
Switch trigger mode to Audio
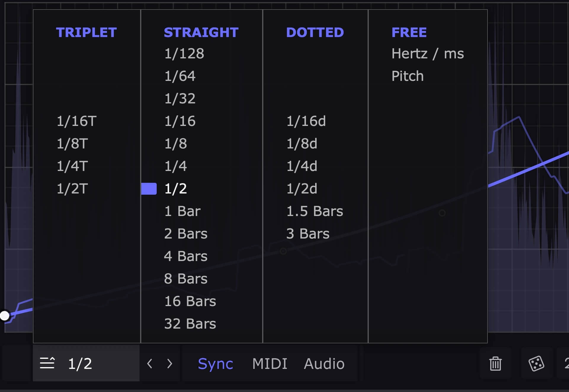(324, 364)
